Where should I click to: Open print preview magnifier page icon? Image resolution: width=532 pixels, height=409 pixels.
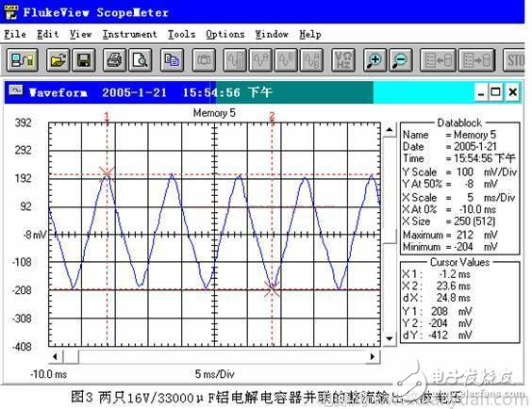pos(141,60)
